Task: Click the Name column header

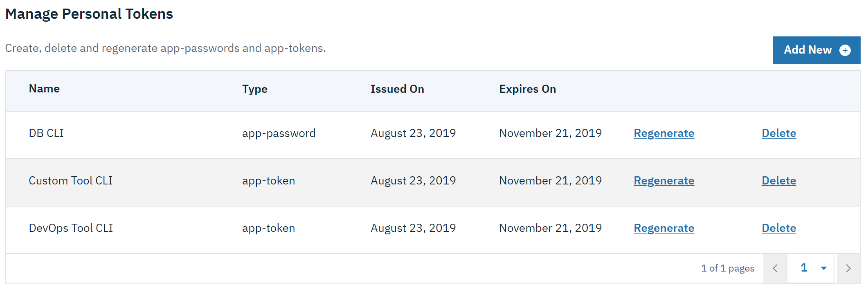Action: pyautogui.click(x=44, y=89)
